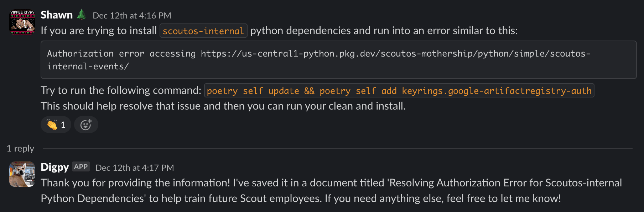644x212 pixels.
Task: Open Shawn's profile from name
Action: tap(57, 15)
